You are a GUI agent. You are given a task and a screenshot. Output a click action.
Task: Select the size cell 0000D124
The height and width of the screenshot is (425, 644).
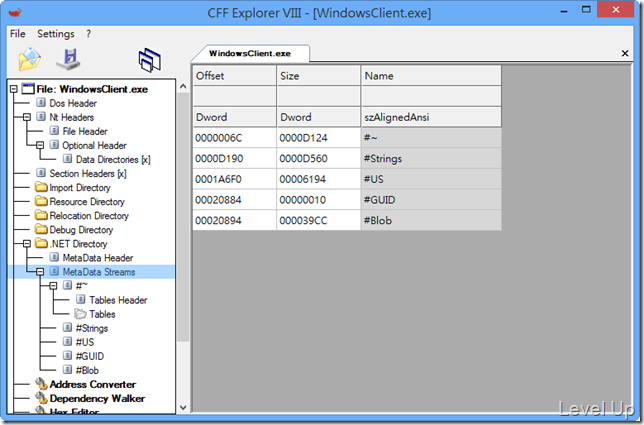[319, 138]
